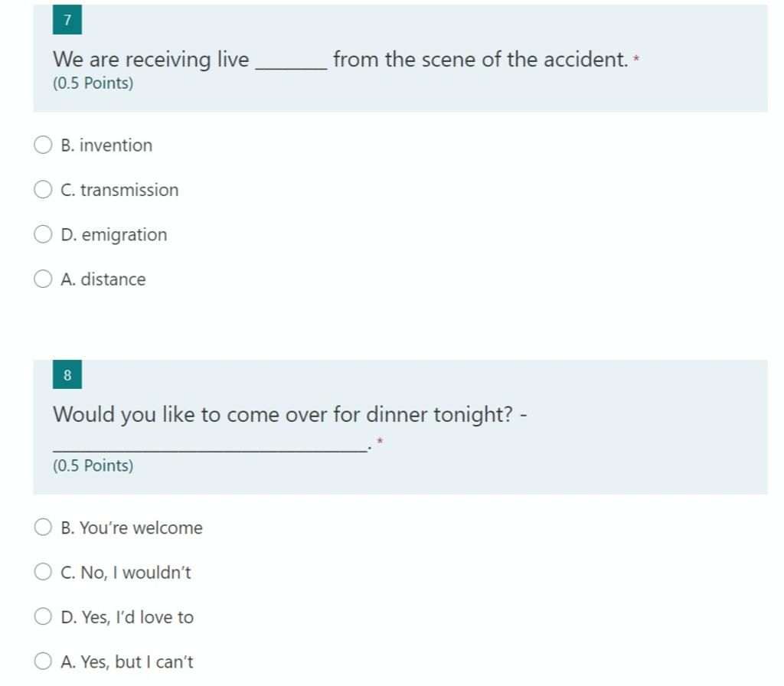Pick D. Yes, I'd love to radio button
Screen dimensions: 784x686
click(x=43, y=616)
